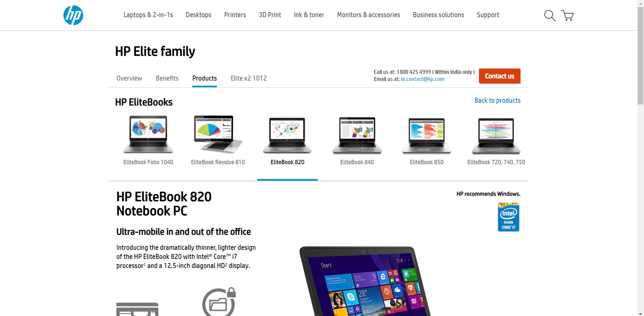Image resolution: width=644 pixels, height=316 pixels.
Task: Choose the EliteBook 850 laptop thumbnail
Action: [x=427, y=136]
